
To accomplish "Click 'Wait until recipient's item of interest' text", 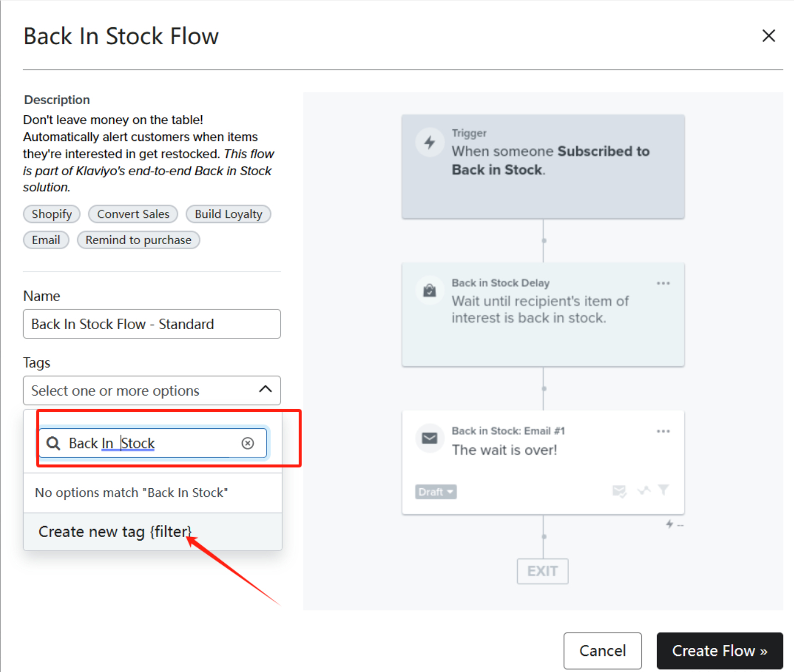I will click(x=540, y=310).
